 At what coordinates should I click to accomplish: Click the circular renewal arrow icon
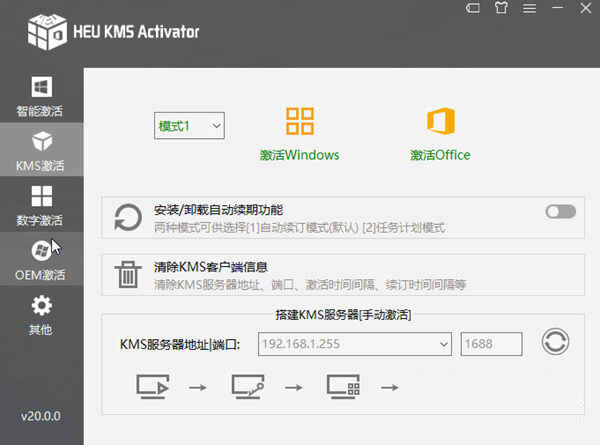(128, 217)
